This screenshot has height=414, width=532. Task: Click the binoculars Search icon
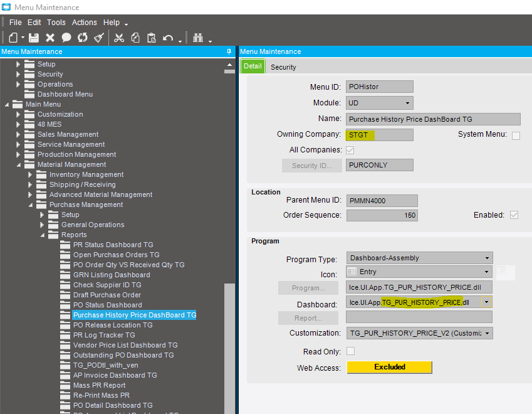point(198,38)
